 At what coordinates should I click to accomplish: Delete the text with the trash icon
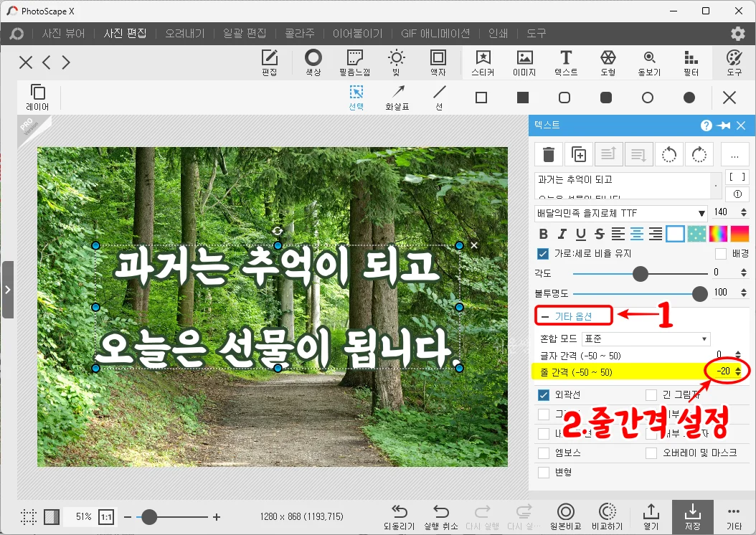point(549,154)
